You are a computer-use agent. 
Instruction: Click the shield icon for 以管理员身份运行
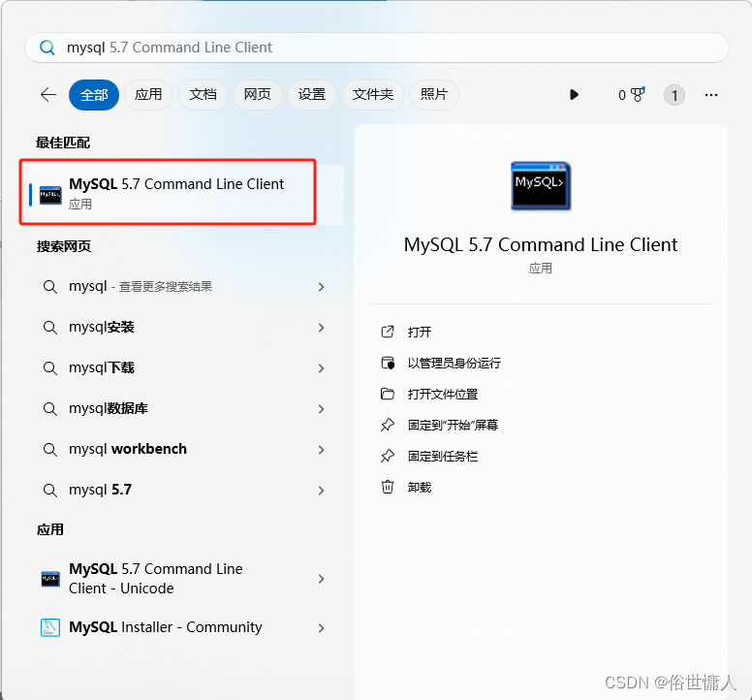pyautogui.click(x=388, y=363)
